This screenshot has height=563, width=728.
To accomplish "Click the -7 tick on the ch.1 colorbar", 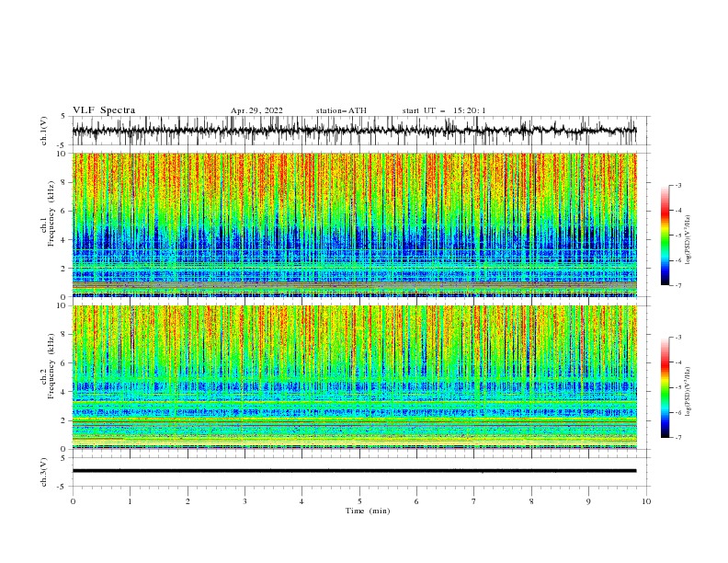I will (x=677, y=286).
